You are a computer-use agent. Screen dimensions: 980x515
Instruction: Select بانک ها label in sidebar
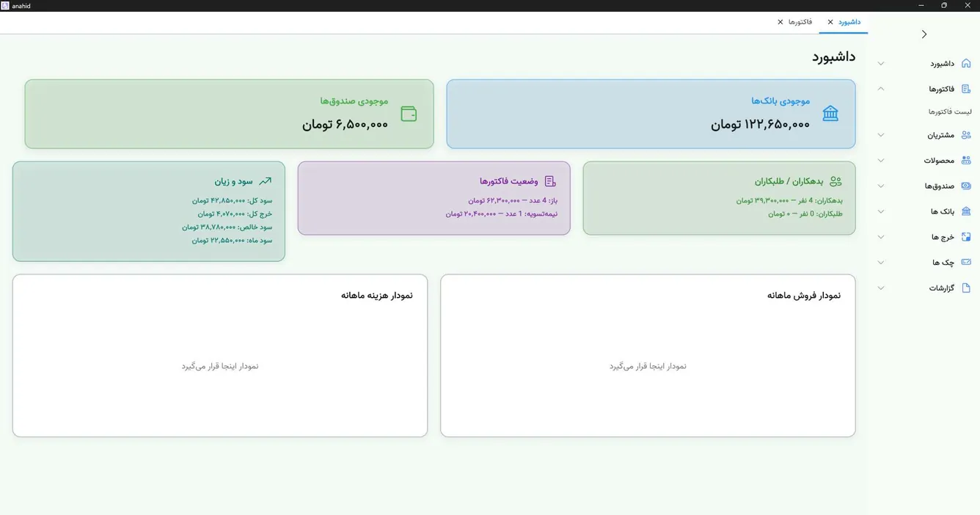pos(943,211)
